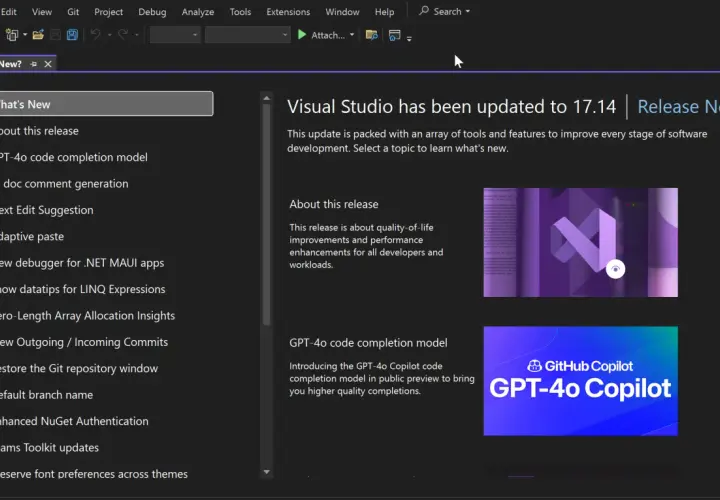Click the GPT-4o code completion model heading
This screenshot has width=720, height=500.
pos(368,343)
